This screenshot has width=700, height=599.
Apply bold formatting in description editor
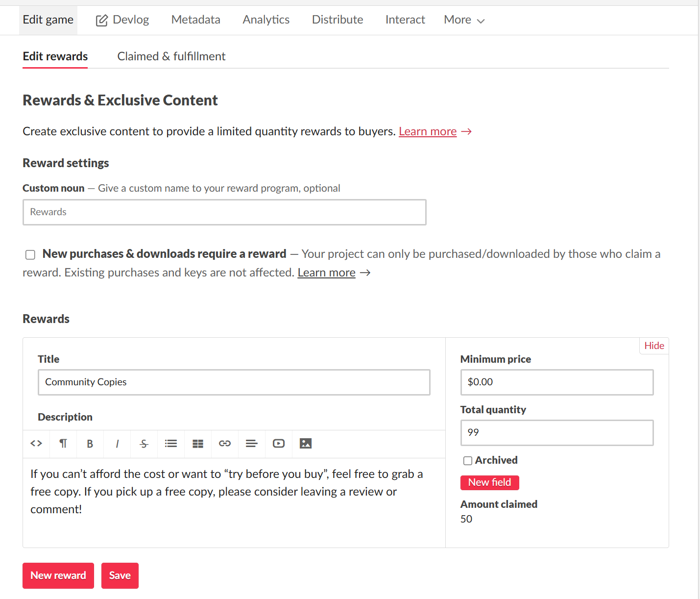[90, 444]
